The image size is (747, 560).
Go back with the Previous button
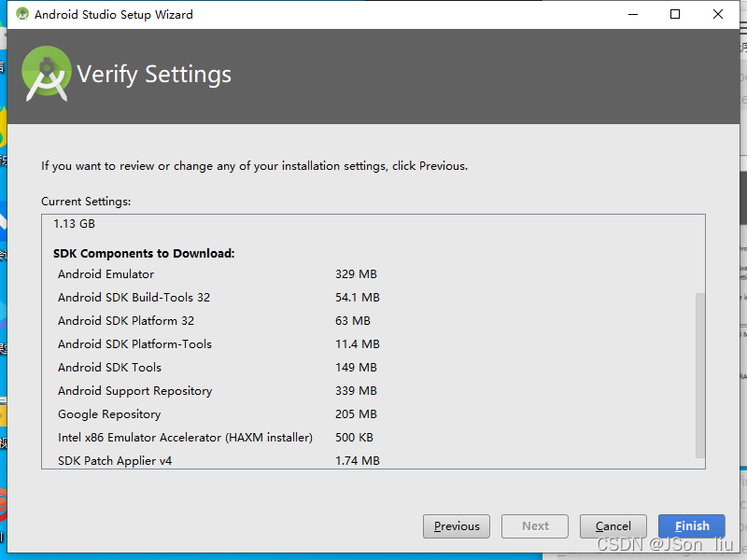(457, 525)
